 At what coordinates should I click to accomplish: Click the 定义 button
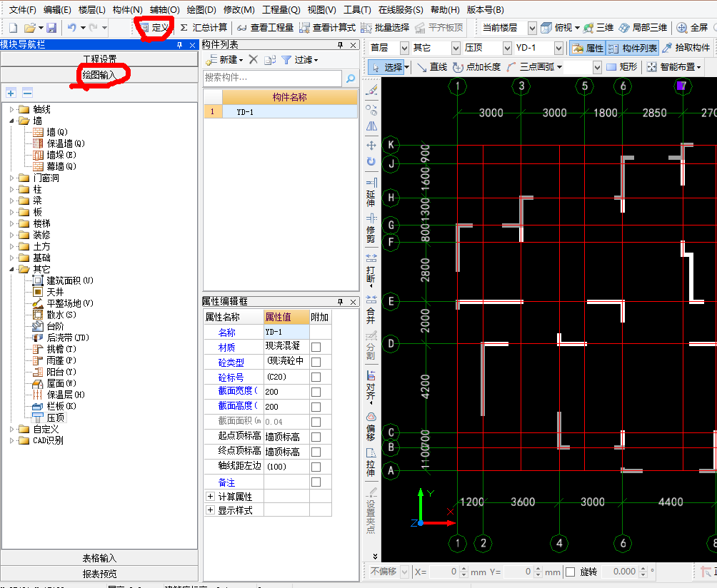(155, 28)
